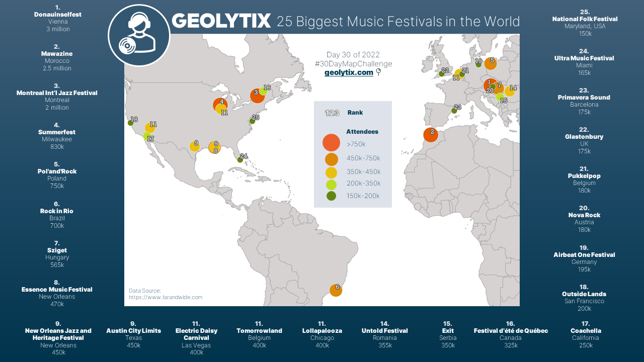Click the Coachella list entry
644x362 pixels.
(586, 334)
